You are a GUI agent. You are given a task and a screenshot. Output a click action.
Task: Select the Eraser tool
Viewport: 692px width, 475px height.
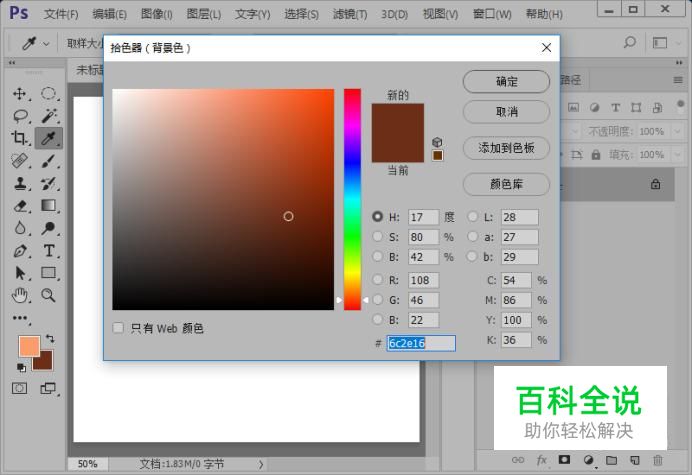[19, 206]
